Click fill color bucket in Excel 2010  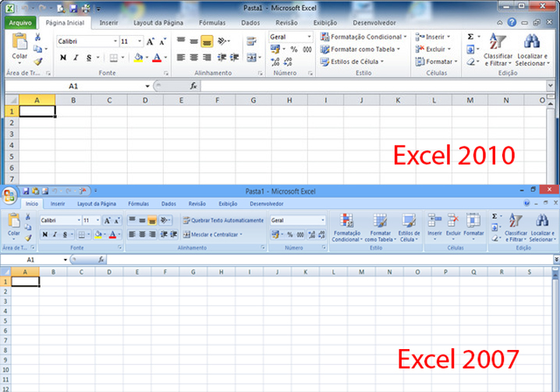click(x=139, y=58)
